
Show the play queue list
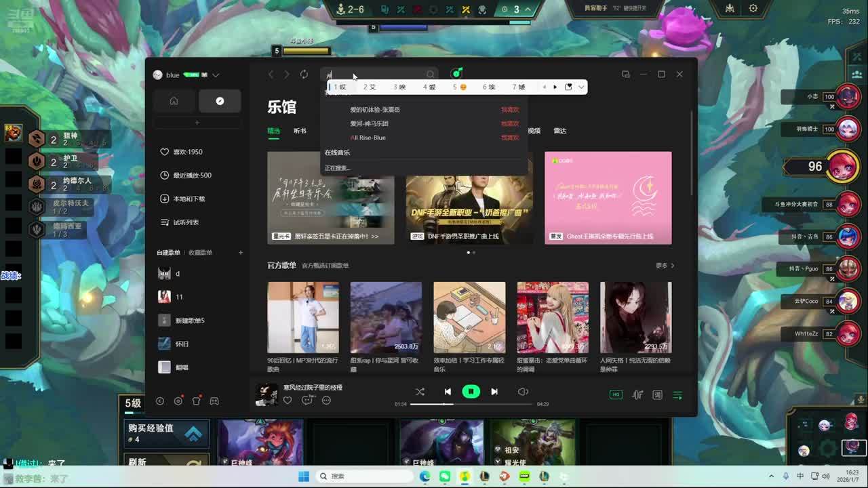tap(677, 394)
